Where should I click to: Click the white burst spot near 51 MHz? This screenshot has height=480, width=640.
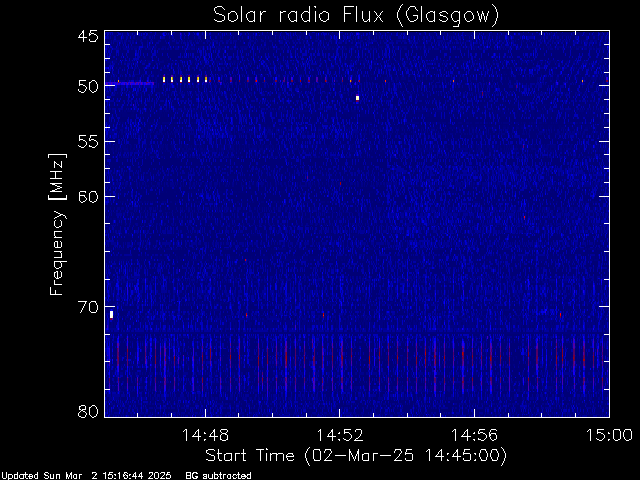pyautogui.click(x=358, y=98)
